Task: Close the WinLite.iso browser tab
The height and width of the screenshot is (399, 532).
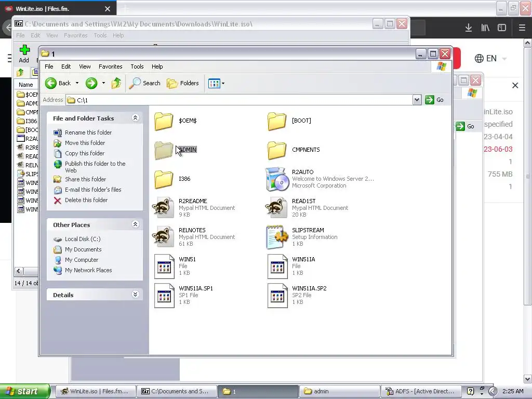Action: point(108,9)
